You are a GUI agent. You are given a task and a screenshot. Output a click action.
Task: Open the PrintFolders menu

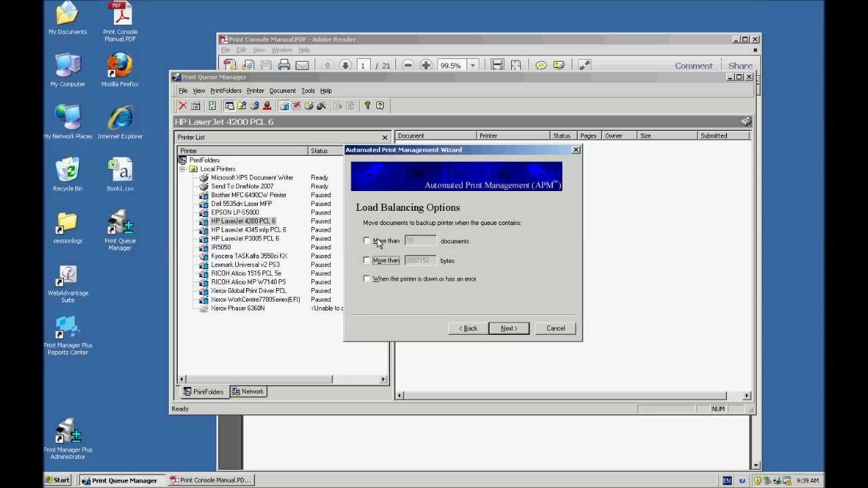click(226, 91)
